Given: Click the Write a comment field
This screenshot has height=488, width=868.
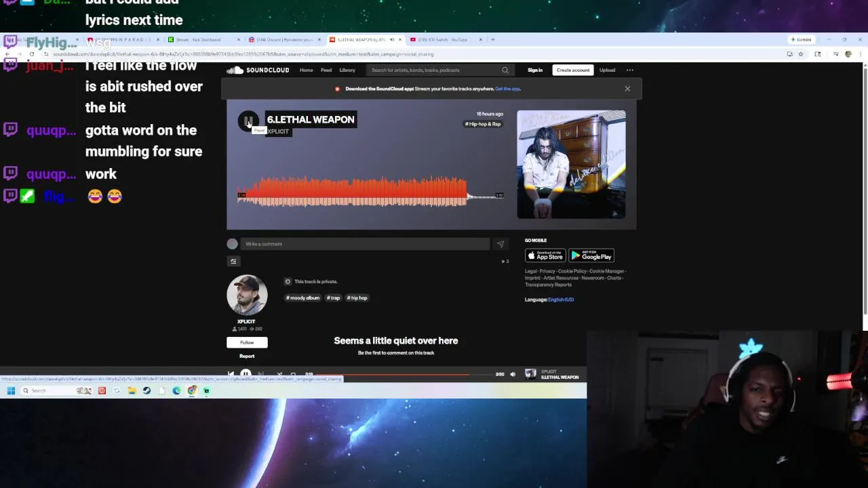Looking at the screenshot, I should tap(364, 244).
